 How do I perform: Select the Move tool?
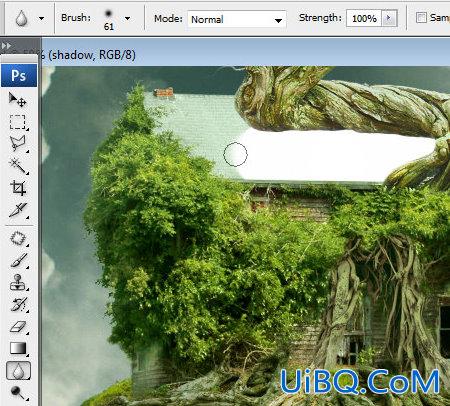click(x=17, y=99)
